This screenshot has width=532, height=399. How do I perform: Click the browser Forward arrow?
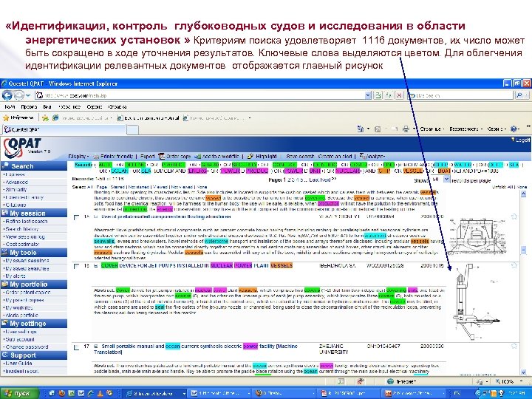point(18,95)
